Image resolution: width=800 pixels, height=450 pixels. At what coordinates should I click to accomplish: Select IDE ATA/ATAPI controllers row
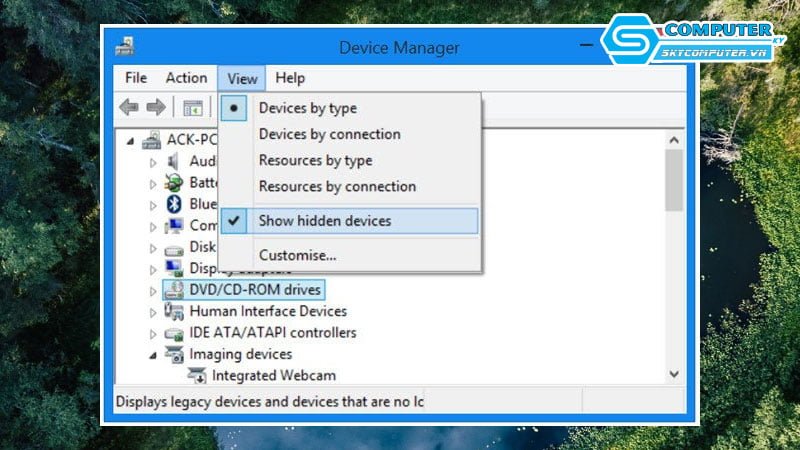coord(272,333)
